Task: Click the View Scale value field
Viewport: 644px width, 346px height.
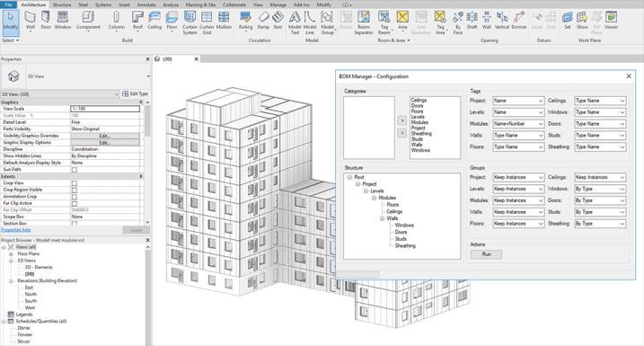Action: (x=105, y=109)
